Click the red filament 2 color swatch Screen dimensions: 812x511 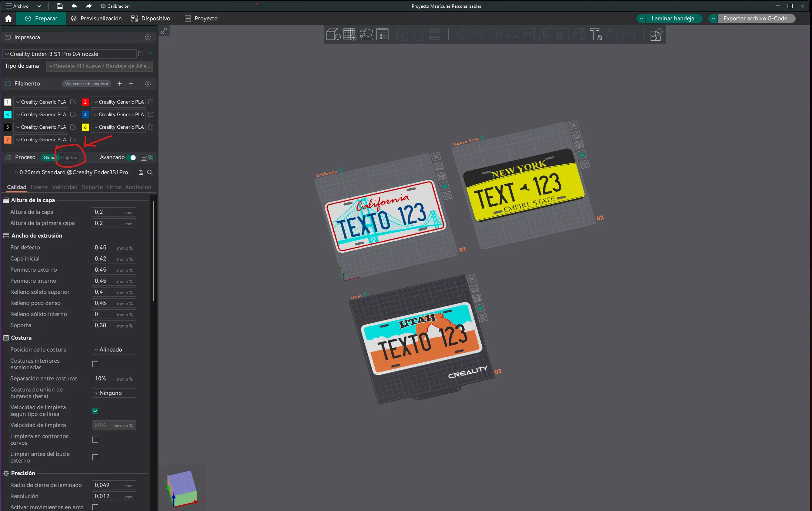[x=85, y=102]
